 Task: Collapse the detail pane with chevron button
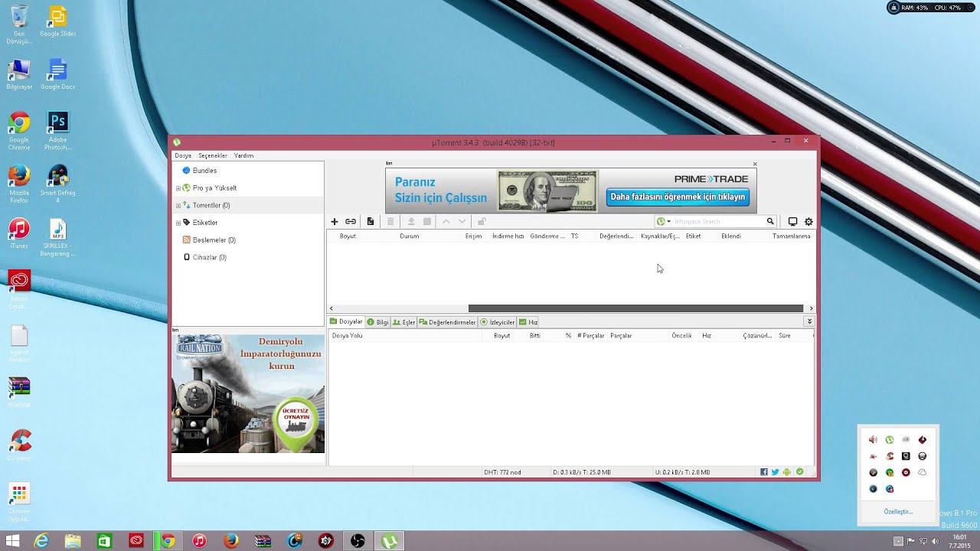[809, 322]
